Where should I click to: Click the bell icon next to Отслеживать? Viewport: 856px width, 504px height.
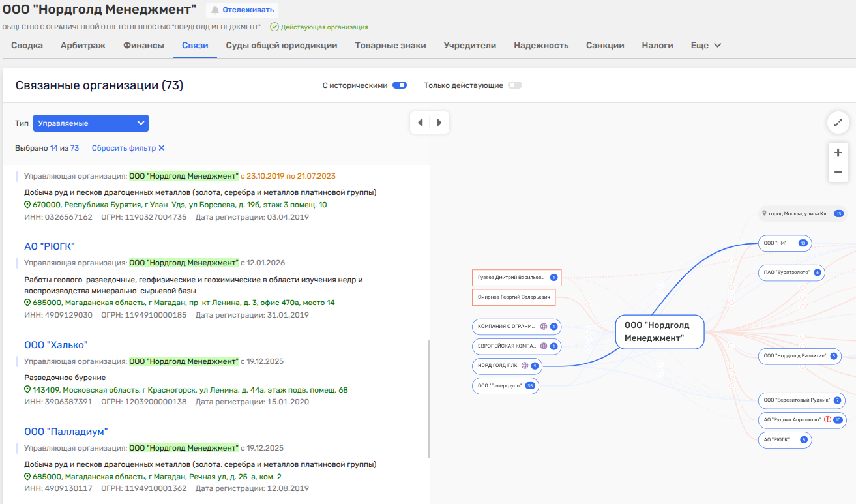(215, 10)
